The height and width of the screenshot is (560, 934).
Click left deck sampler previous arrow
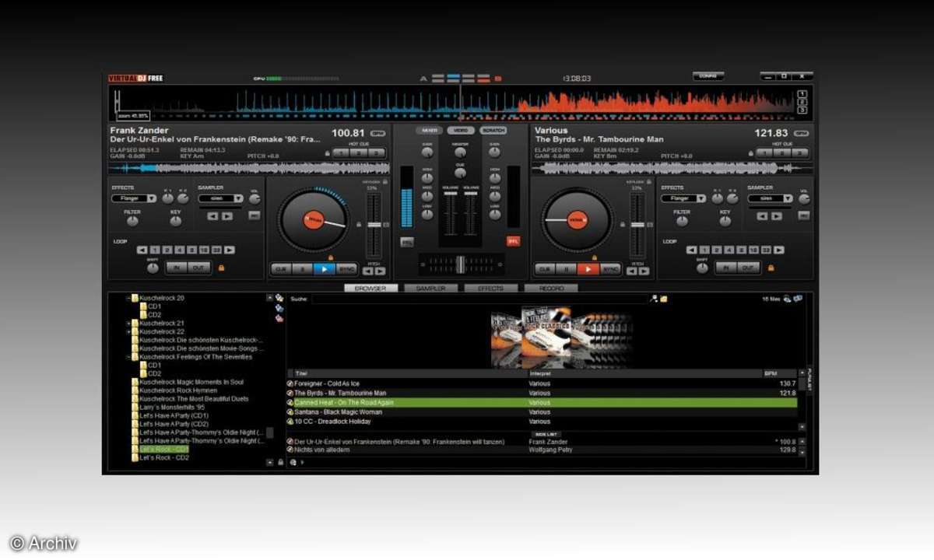(x=213, y=216)
